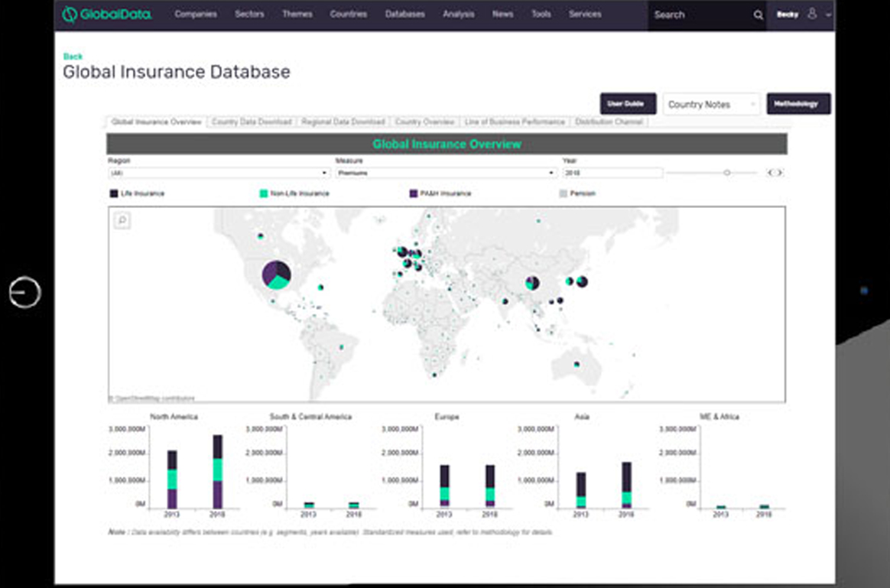This screenshot has width=890, height=588.
Task: Click the Global Insurance Database page heading
Action: point(177,72)
